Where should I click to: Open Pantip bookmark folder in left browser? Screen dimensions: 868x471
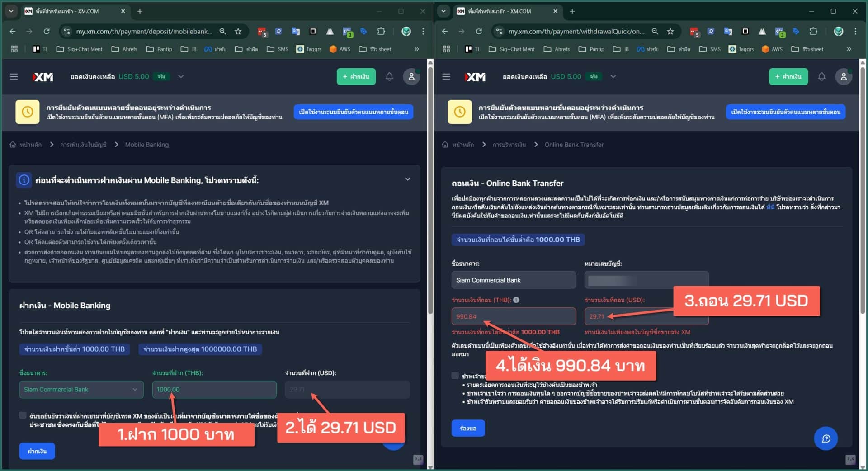click(x=159, y=49)
